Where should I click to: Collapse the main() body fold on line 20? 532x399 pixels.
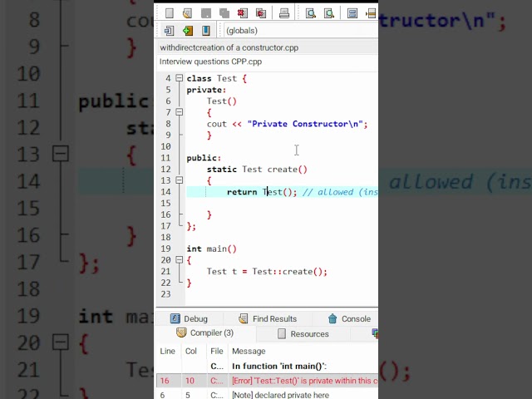point(180,259)
